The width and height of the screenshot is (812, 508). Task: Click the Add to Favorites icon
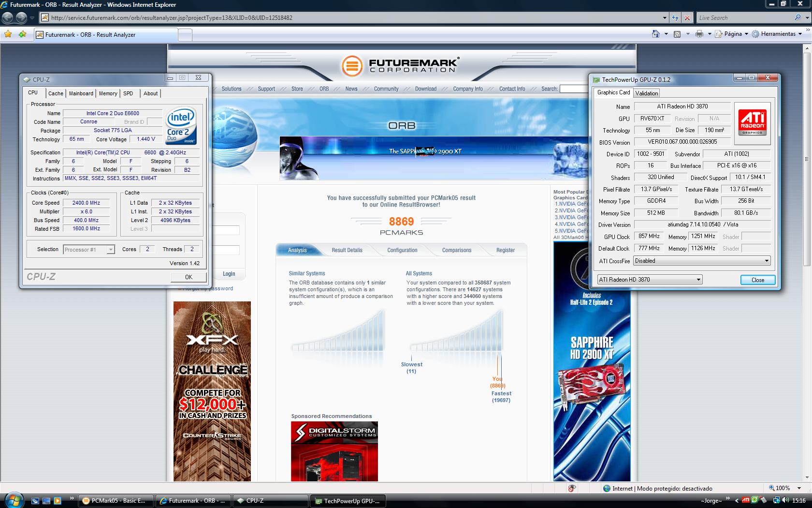22,34
